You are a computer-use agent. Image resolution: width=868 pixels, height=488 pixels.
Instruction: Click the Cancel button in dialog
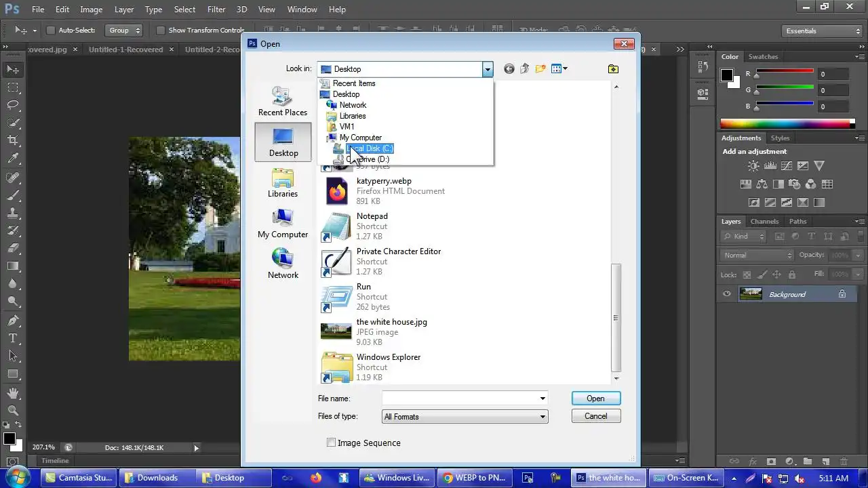[595, 416]
